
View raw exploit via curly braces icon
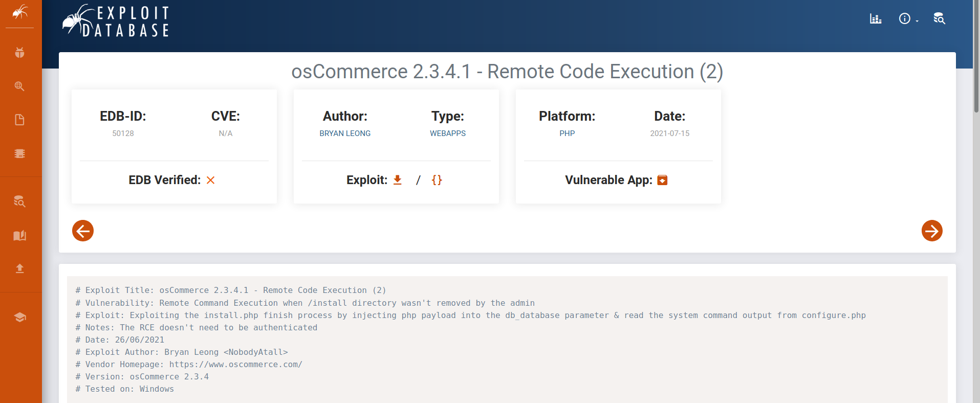pyautogui.click(x=437, y=180)
